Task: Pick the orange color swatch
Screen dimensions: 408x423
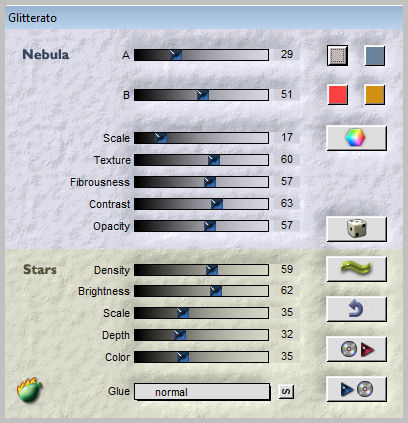Action: point(375,95)
